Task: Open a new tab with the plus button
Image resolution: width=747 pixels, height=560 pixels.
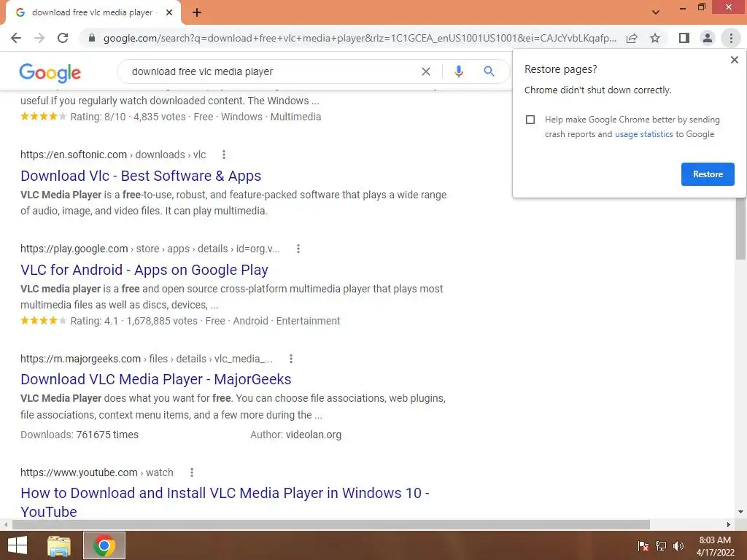Action: [x=197, y=13]
